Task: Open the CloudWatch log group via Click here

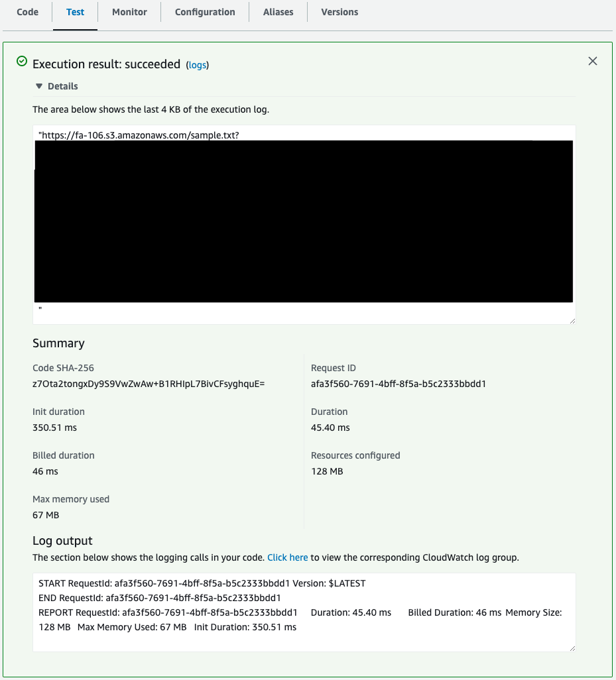Action: (287, 557)
